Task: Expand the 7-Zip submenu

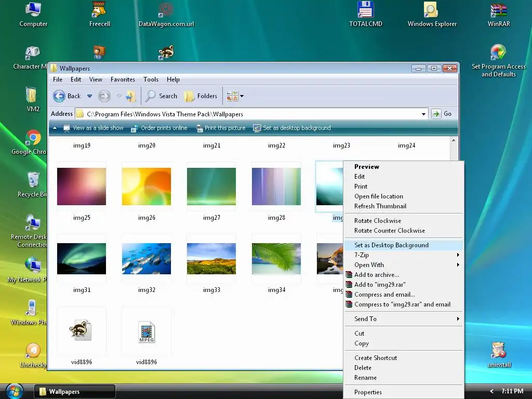Action: (403, 255)
